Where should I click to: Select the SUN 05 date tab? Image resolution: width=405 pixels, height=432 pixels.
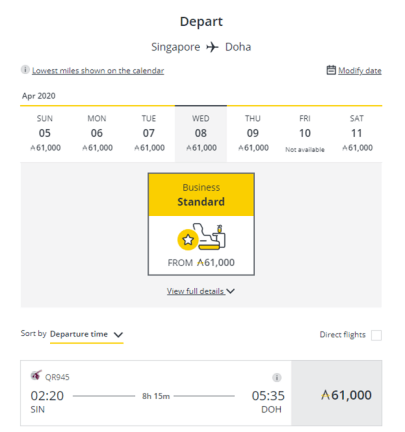[x=45, y=134]
